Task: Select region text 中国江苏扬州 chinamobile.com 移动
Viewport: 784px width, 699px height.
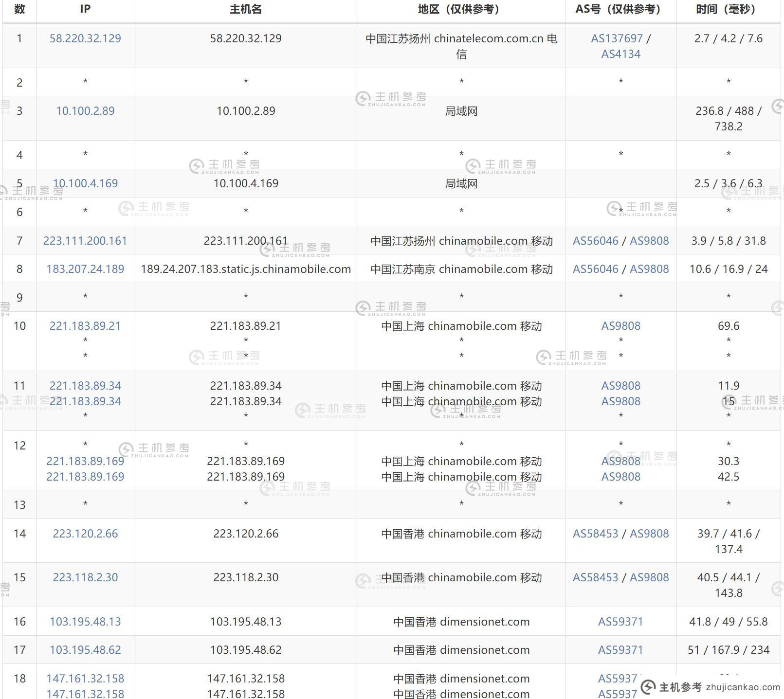Action: [x=461, y=241]
